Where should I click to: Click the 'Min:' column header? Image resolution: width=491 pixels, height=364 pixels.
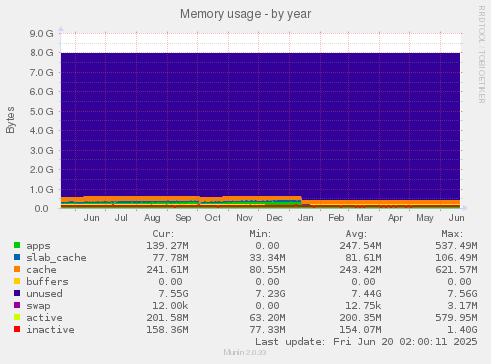260,234
